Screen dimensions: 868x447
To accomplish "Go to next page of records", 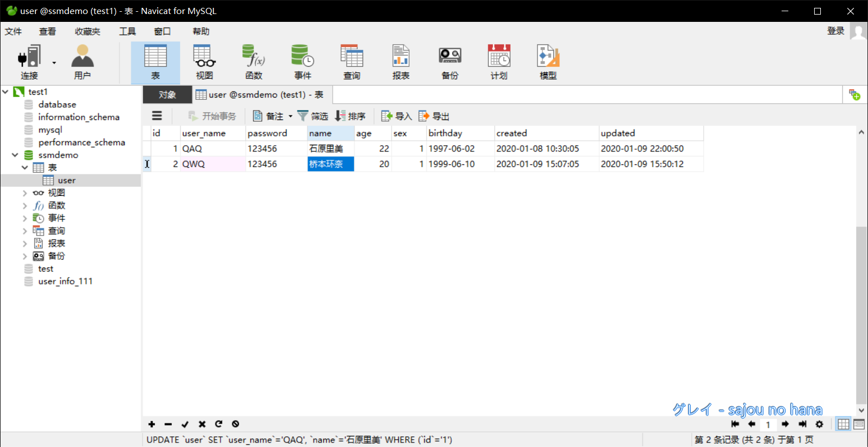I will pyautogui.click(x=786, y=424).
